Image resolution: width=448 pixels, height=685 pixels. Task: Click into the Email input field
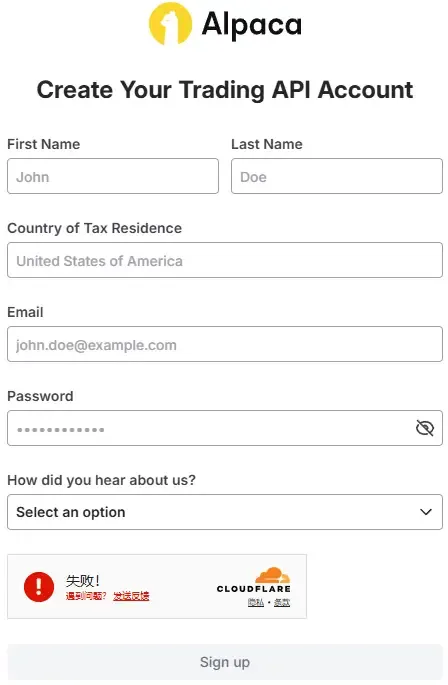click(225, 344)
